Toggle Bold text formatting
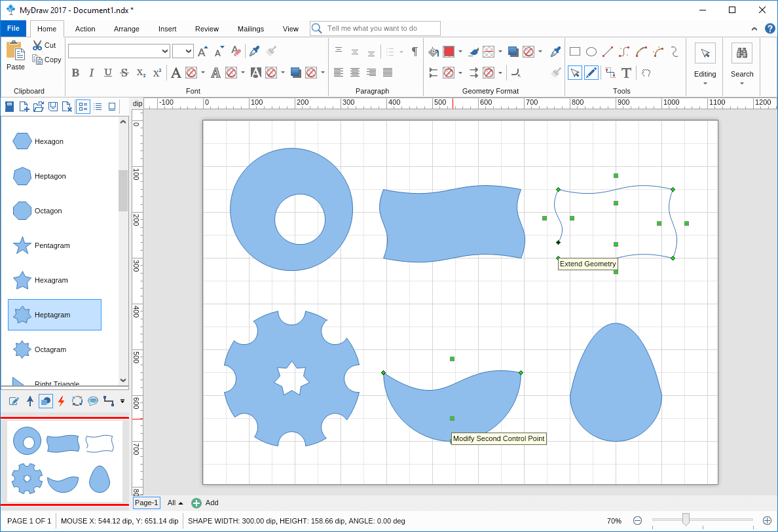The width and height of the screenshot is (778, 532). point(75,73)
